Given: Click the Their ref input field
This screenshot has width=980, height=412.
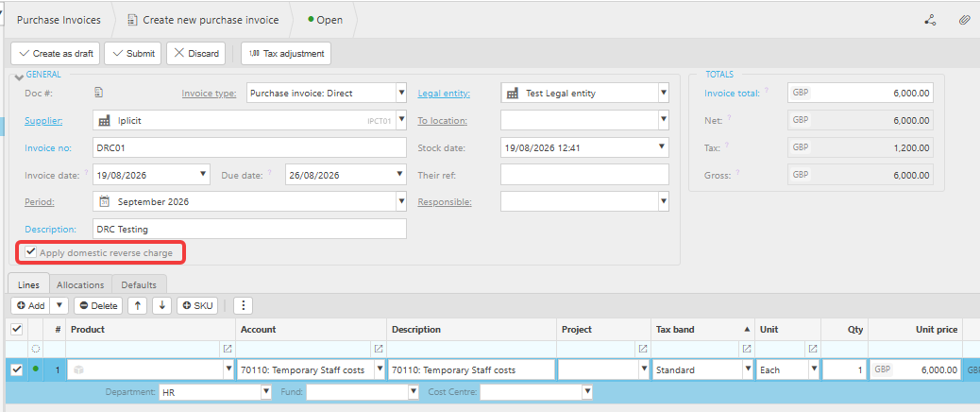Looking at the screenshot, I should coord(585,175).
